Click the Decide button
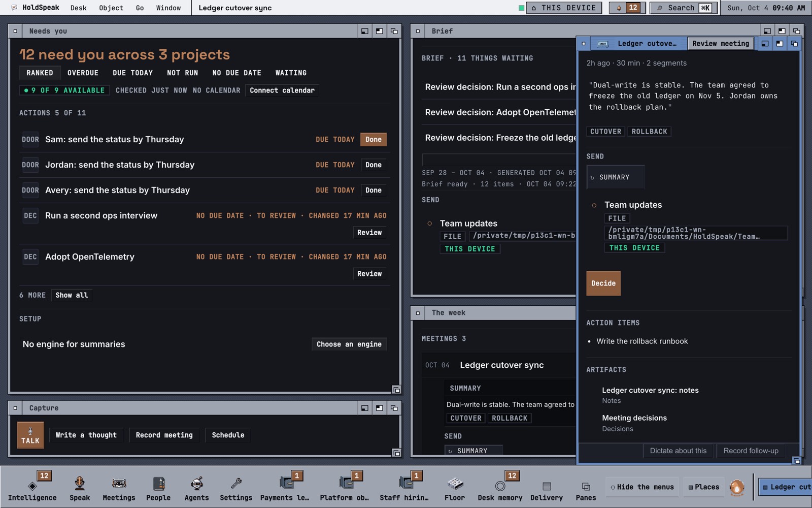This screenshot has width=812, height=508. [x=603, y=283]
